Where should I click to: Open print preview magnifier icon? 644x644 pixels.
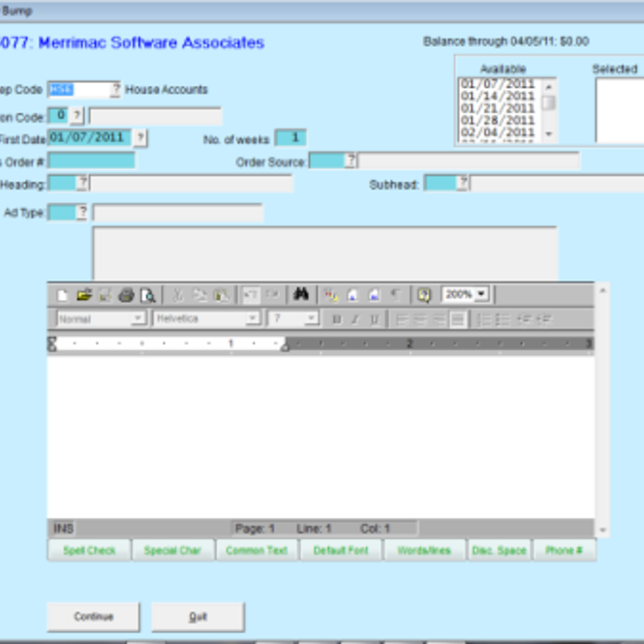pos(148,295)
